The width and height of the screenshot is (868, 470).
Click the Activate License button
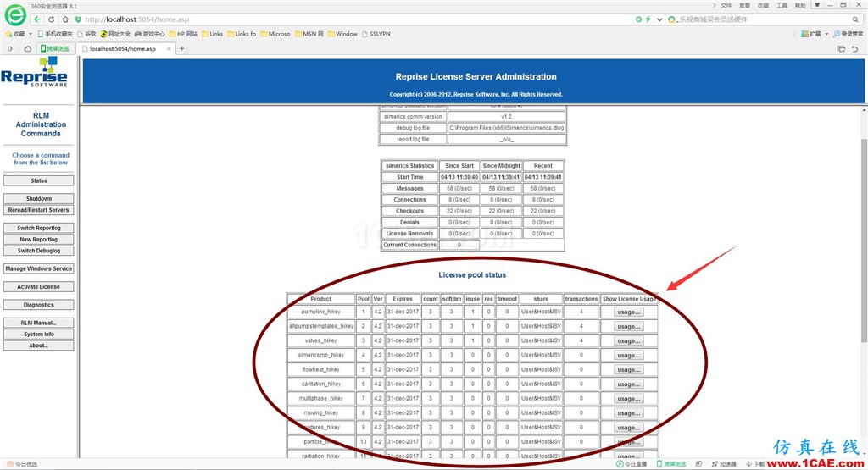[x=39, y=287]
